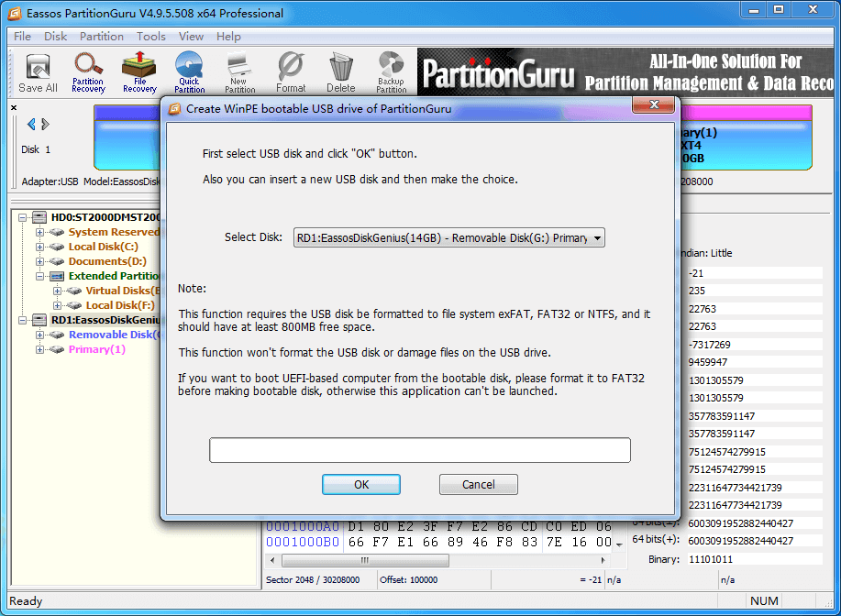Click hex view scroll right arrow
This screenshot has height=616, width=841.
[603, 560]
